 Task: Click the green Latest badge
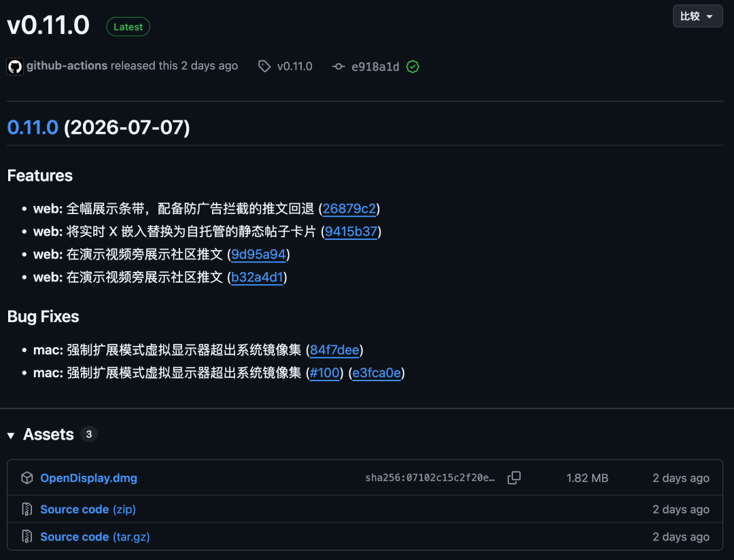[x=128, y=27]
